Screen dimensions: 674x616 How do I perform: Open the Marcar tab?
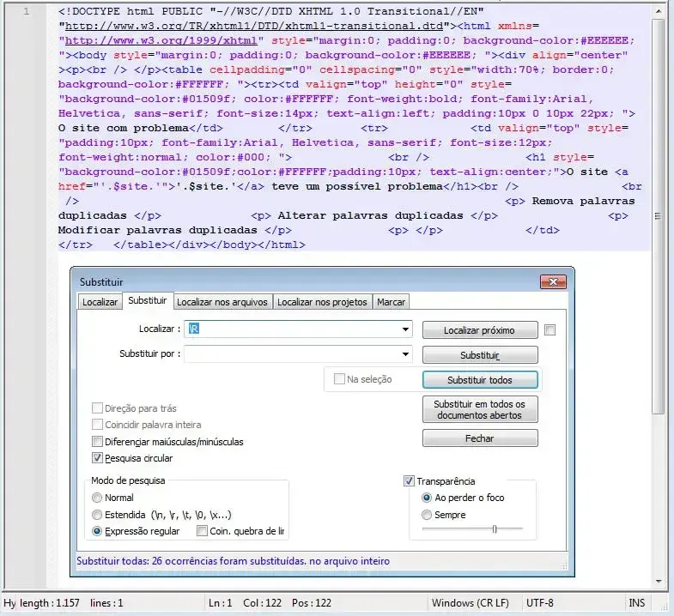392,302
